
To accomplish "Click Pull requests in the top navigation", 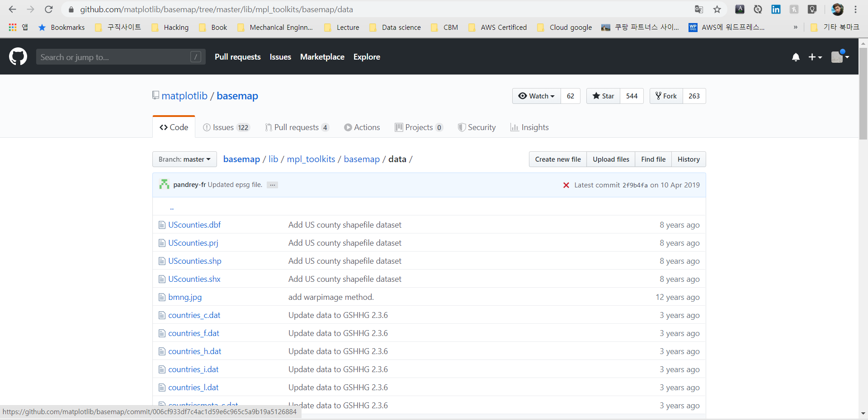I will coord(238,57).
